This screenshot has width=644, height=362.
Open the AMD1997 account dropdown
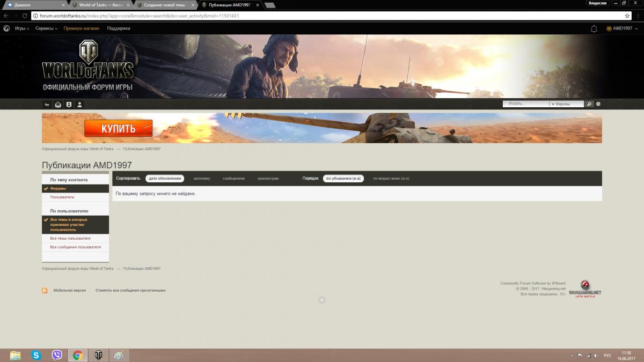621,28
